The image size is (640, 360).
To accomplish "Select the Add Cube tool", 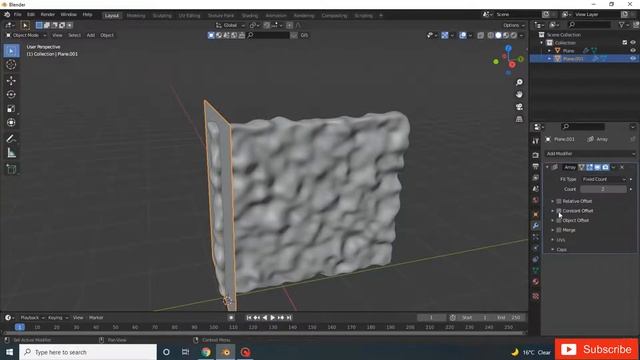I will click(x=11, y=169).
